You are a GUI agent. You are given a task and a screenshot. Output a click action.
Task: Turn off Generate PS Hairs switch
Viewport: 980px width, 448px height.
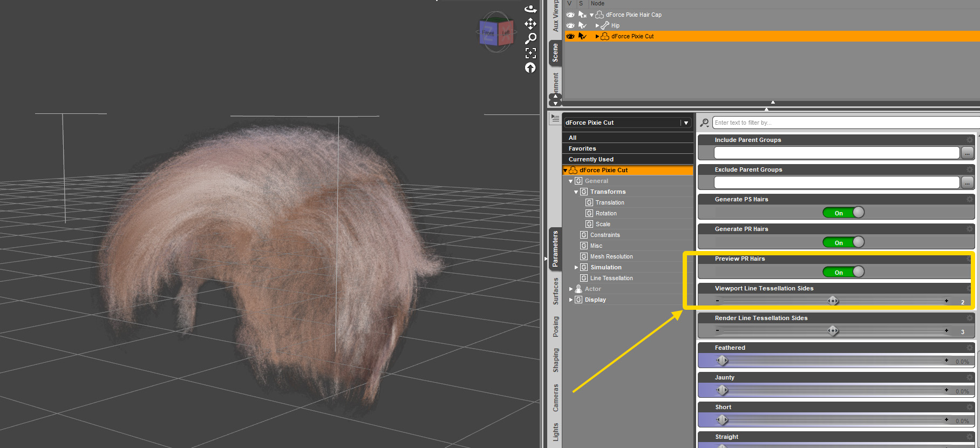click(x=843, y=213)
